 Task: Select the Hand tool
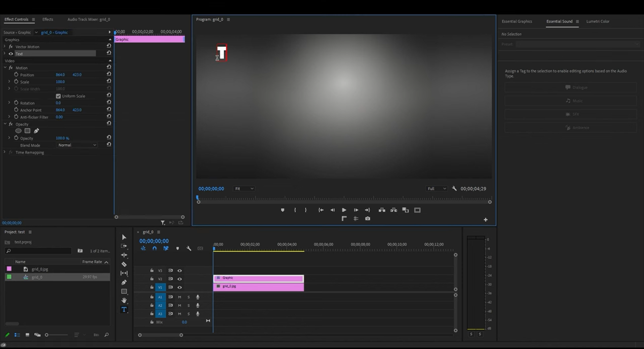pos(124,300)
